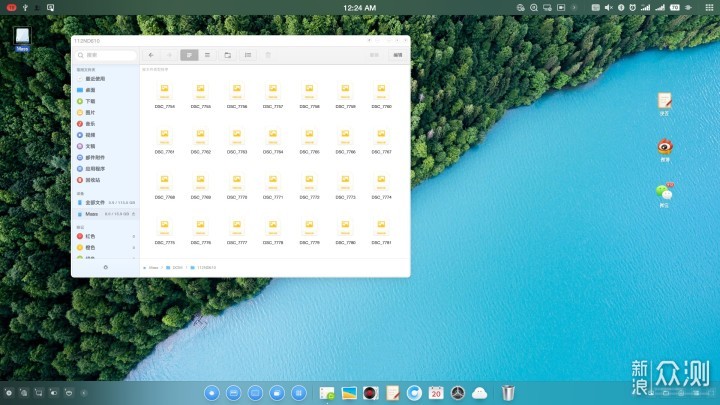Open the calendar app in the dock

click(x=436, y=393)
